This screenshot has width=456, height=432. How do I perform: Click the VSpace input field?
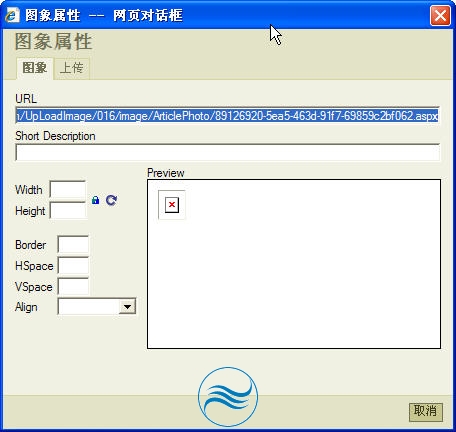73,287
